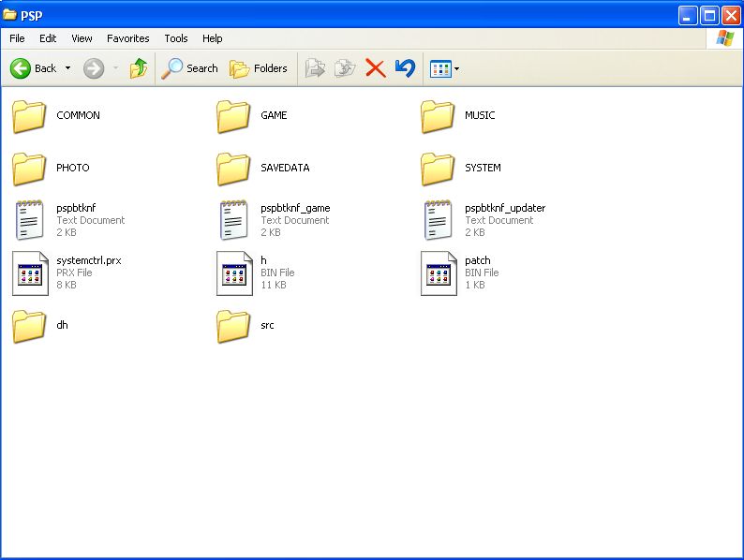Screen dimensions: 744x560
Task: Select the SAVEDATA folder icon
Action: click(233, 169)
